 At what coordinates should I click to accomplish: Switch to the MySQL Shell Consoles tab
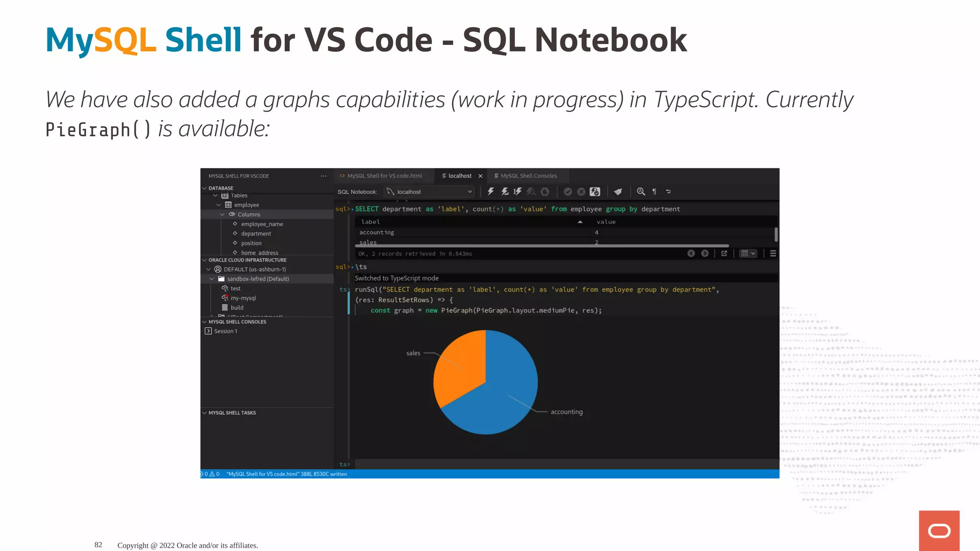click(525, 176)
